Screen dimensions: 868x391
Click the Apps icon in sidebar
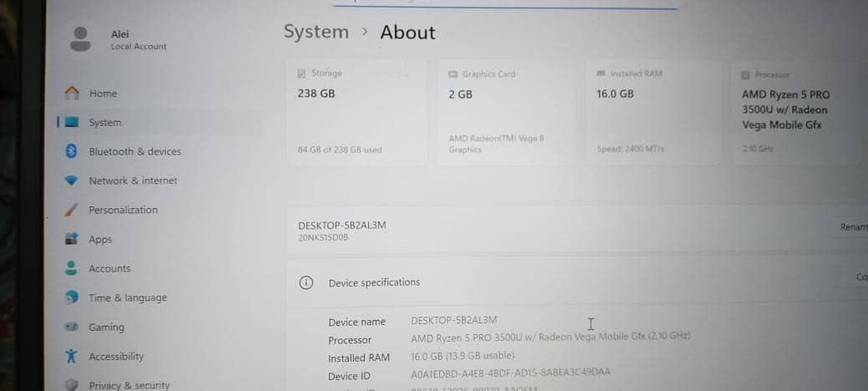(x=72, y=240)
